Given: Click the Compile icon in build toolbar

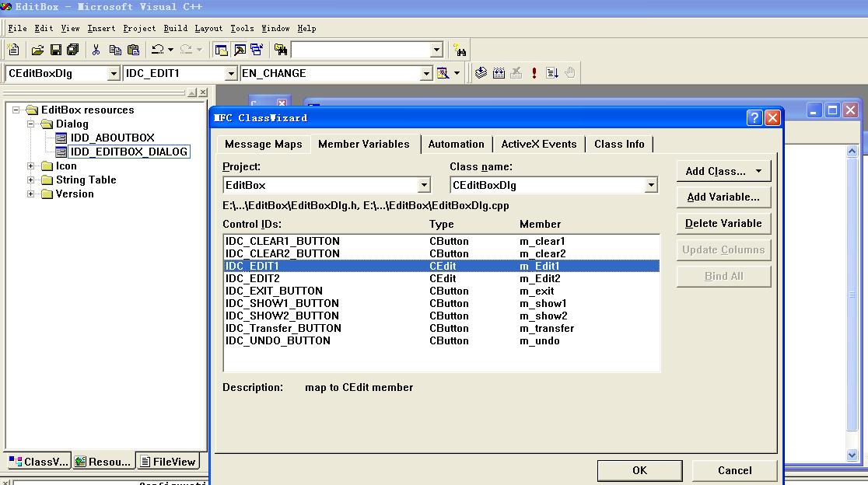Looking at the screenshot, I should [481, 73].
